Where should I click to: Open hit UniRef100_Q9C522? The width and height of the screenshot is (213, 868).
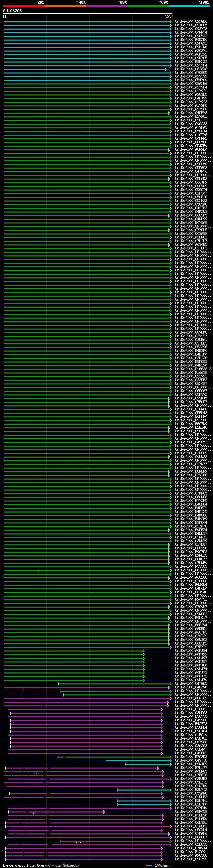click(191, 36)
